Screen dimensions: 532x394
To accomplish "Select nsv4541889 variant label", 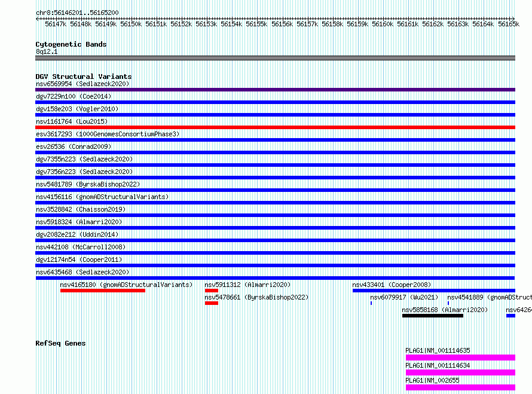I will tap(489, 297).
